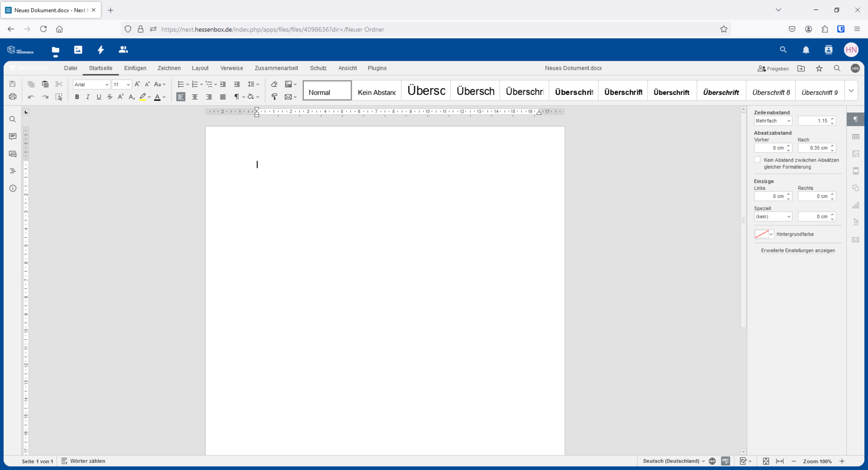
Task: Click the Bold formatting icon
Action: [x=77, y=97]
